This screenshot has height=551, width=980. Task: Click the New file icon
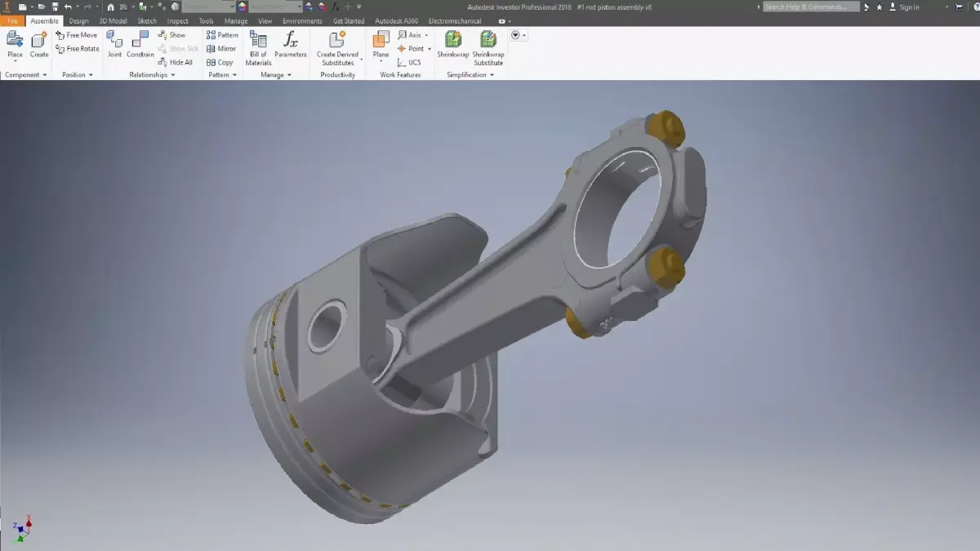coord(22,7)
